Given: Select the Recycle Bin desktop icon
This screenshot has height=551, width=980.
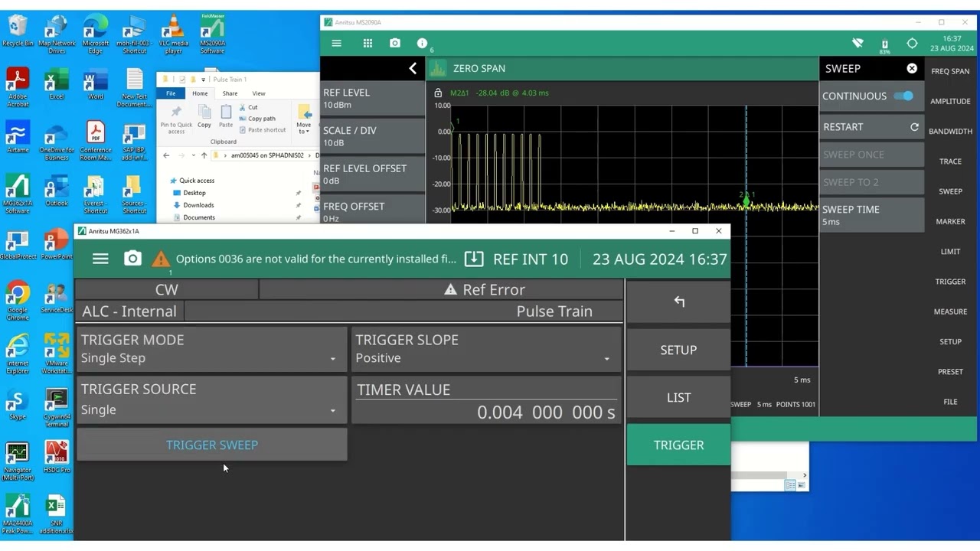Looking at the screenshot, I should point(18,31).
